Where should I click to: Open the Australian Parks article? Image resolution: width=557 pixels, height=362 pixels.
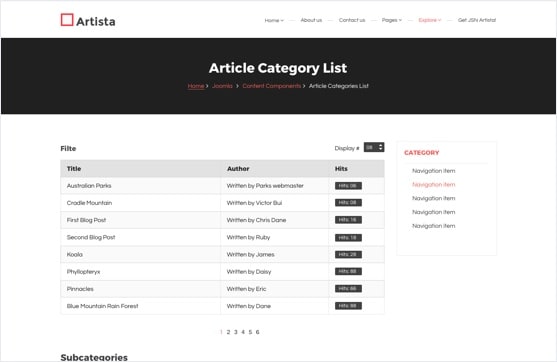point(89,186)
